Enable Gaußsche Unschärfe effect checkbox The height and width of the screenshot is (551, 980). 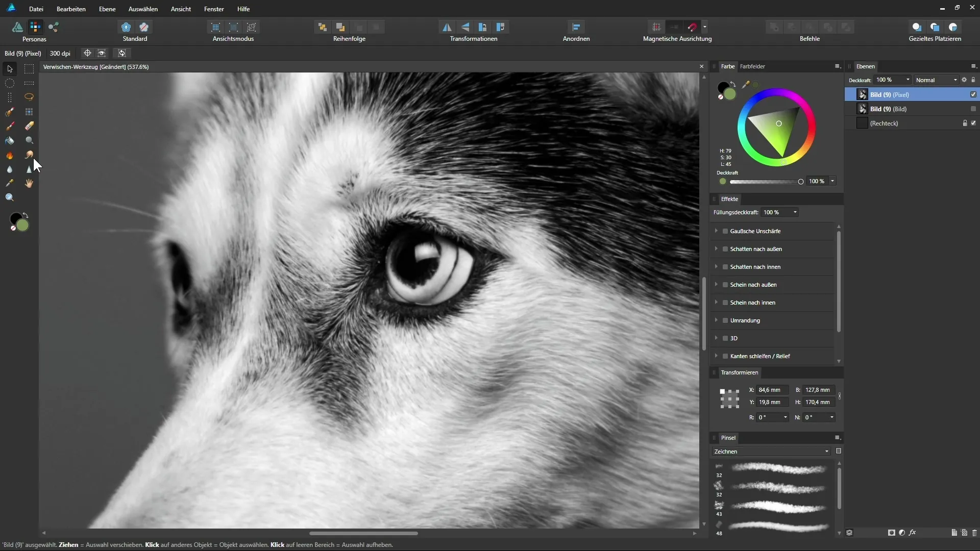(x=725, y=231)
